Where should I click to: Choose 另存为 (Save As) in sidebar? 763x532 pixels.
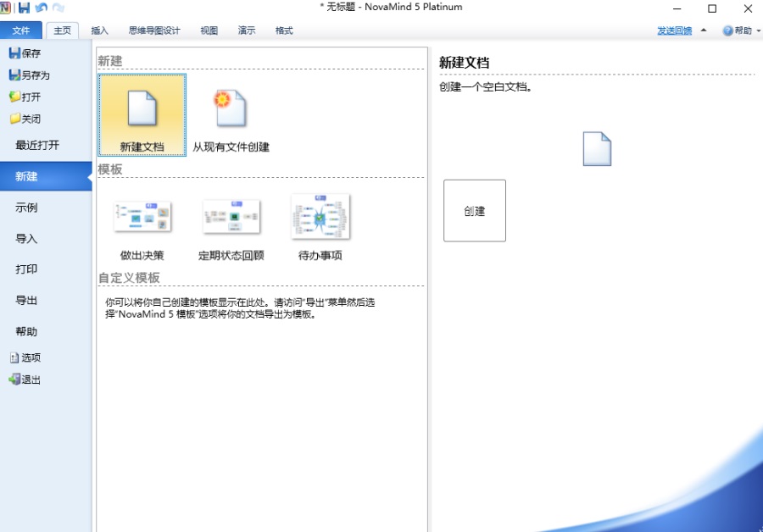29,75
